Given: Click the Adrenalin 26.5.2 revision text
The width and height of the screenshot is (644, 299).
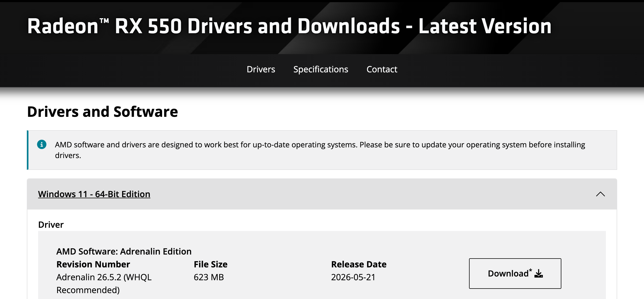Looking at the screenshot, I should click(104, 283).
